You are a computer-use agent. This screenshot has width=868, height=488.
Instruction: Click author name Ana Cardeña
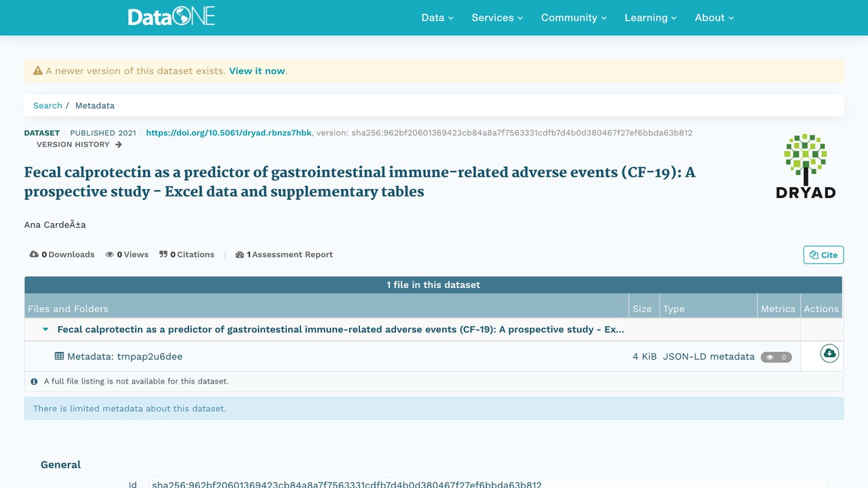(55, 224)
